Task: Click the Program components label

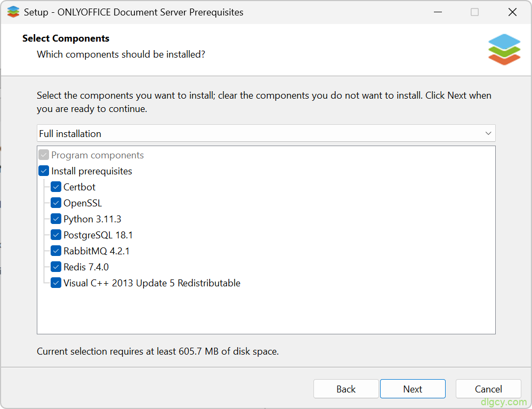Action: (98, 155)
